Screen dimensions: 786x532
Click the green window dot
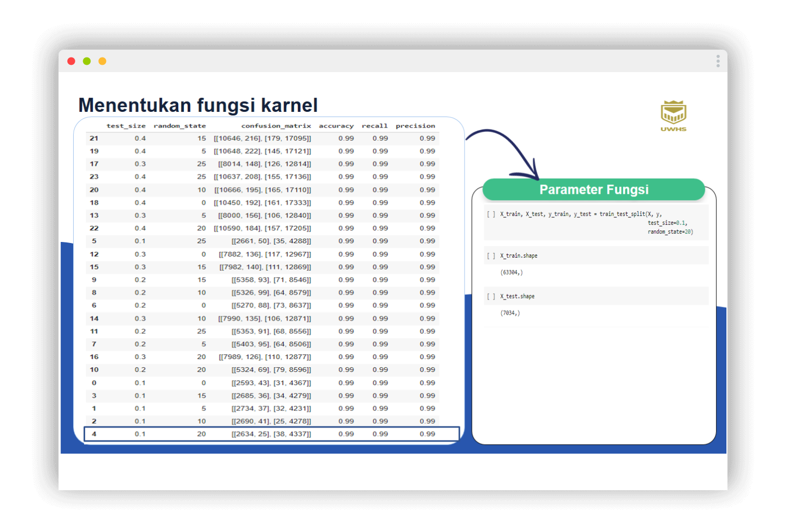87,61
